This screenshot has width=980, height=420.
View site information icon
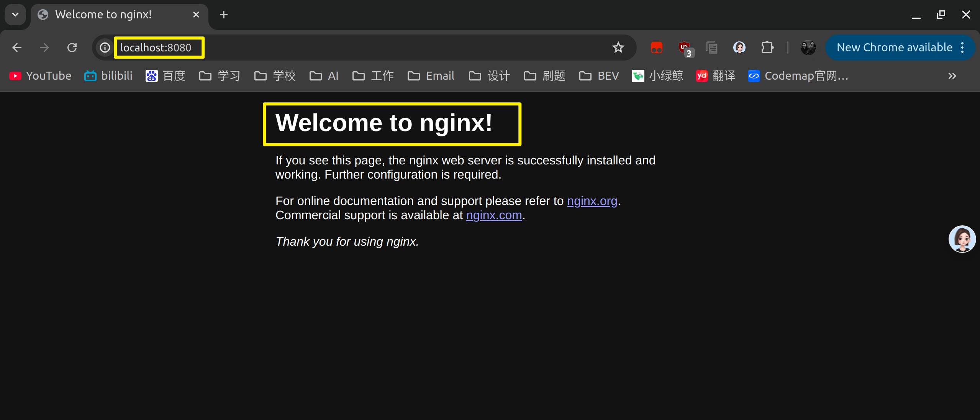[105, 48]
